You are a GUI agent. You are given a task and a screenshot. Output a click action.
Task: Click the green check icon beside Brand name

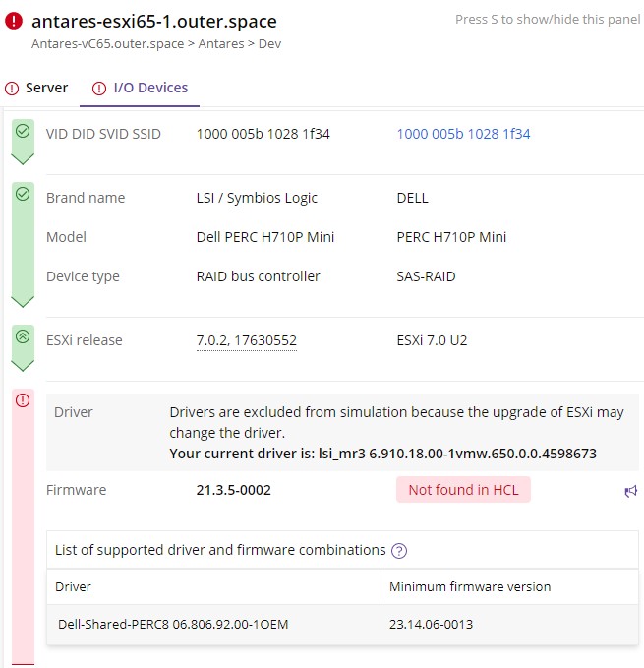click(23, 194)
